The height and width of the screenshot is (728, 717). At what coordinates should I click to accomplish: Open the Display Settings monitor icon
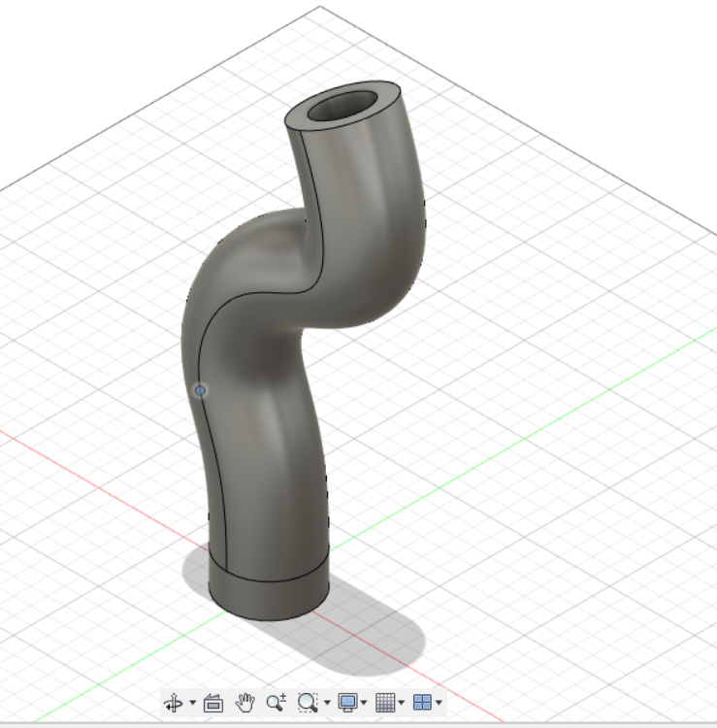[x=348, y=703]
